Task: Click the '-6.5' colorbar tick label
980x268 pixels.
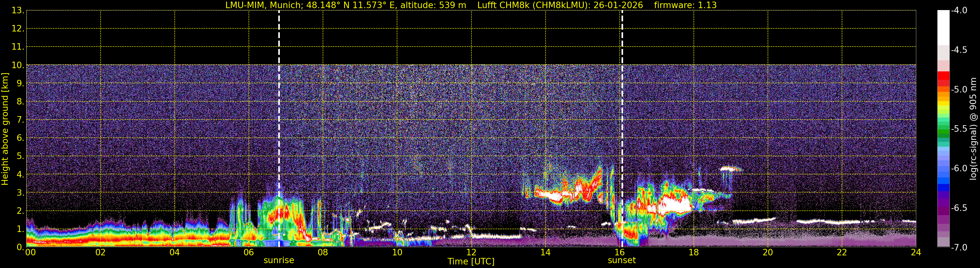Action: point(959,208)
